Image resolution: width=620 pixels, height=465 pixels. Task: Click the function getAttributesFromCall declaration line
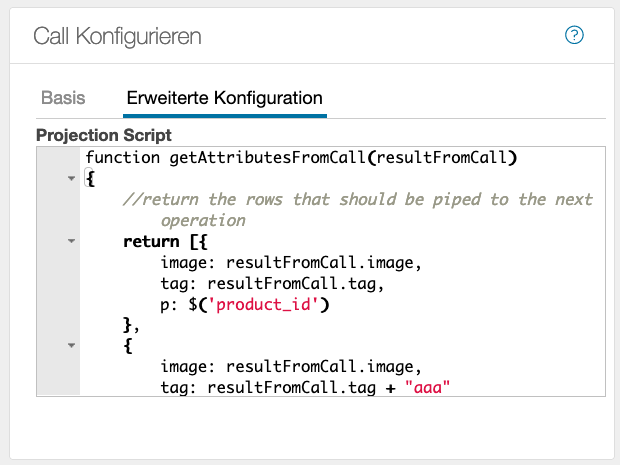[x=300, y=157]
